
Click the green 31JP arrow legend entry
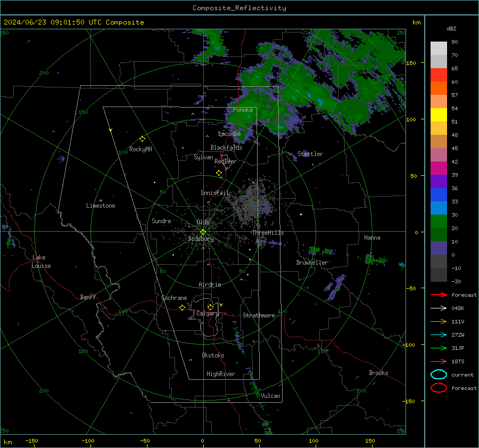point(439,348)
